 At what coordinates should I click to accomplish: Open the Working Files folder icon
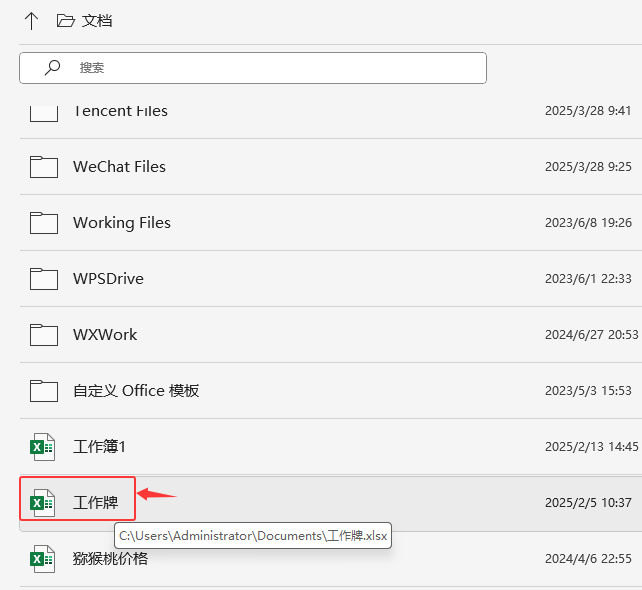coord(44,223)
